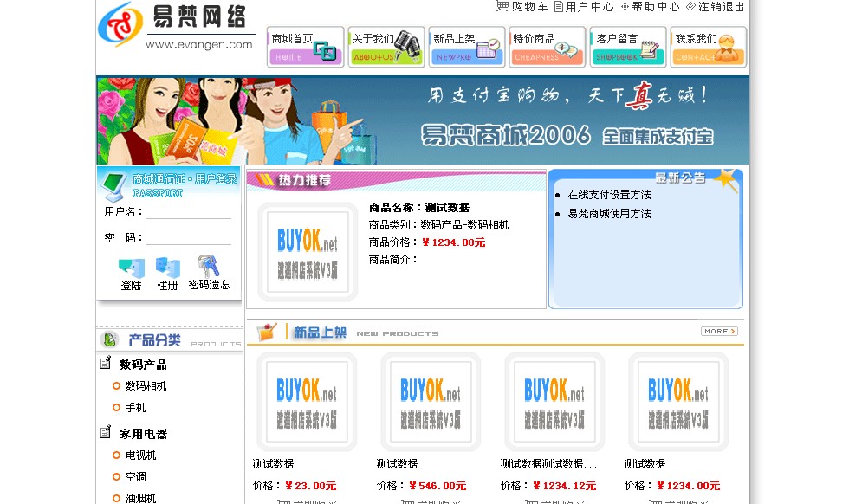Click the 易梵网络 site logo

click(x=176, y=26)
